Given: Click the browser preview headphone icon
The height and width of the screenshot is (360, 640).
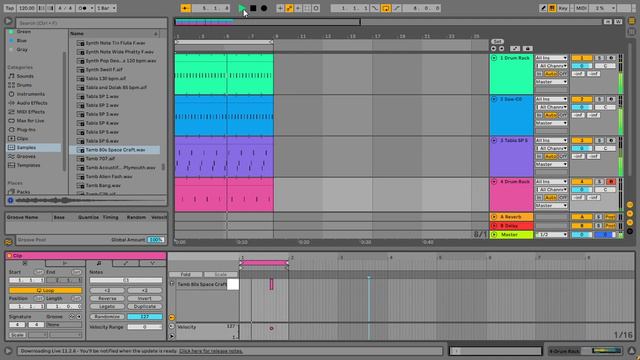Looking at the screenshot, I should click(10, 200).
